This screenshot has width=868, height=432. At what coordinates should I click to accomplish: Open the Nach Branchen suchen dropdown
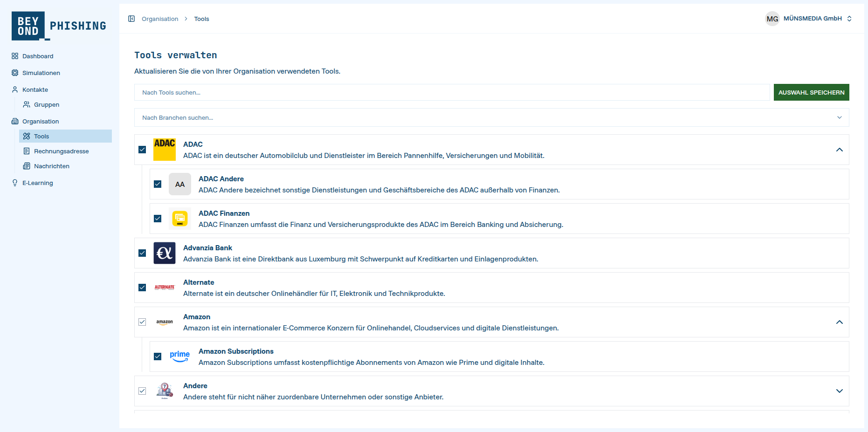[492, 117]
